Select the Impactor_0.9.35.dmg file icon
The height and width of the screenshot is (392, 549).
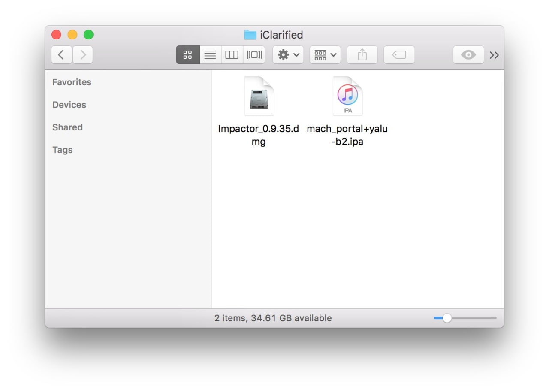pyautogui.click(x=259, y=96)
